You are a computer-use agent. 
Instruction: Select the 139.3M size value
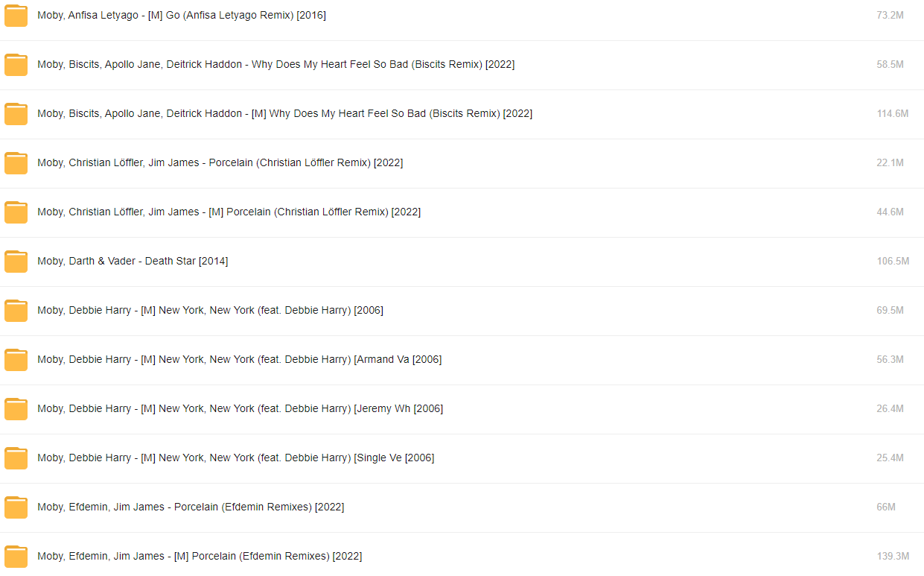[893, 556]
